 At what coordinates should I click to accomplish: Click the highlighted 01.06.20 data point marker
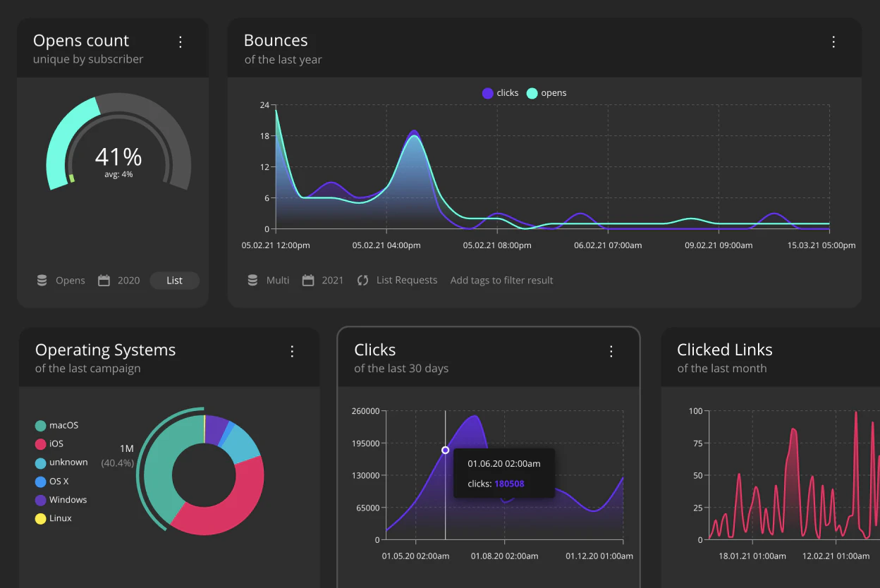(446, 450)
